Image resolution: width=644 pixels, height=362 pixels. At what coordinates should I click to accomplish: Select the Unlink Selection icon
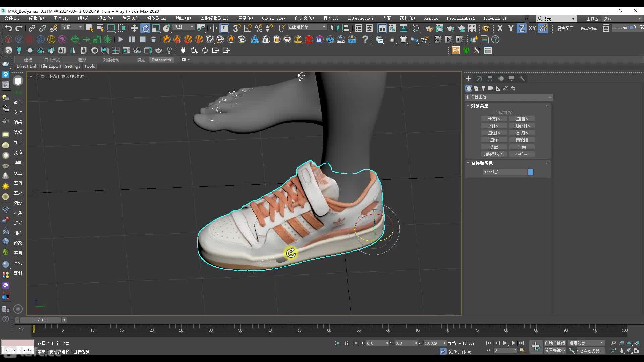coord(43,28)
